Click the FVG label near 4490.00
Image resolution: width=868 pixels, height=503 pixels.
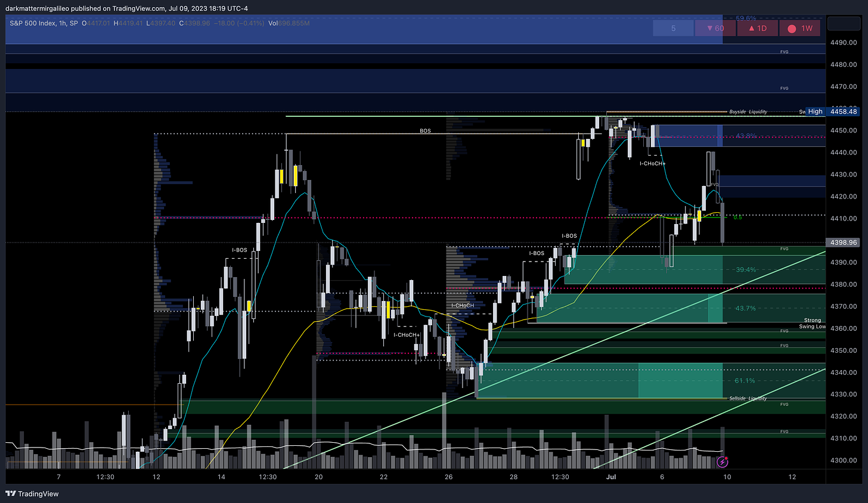coord(785,52)
